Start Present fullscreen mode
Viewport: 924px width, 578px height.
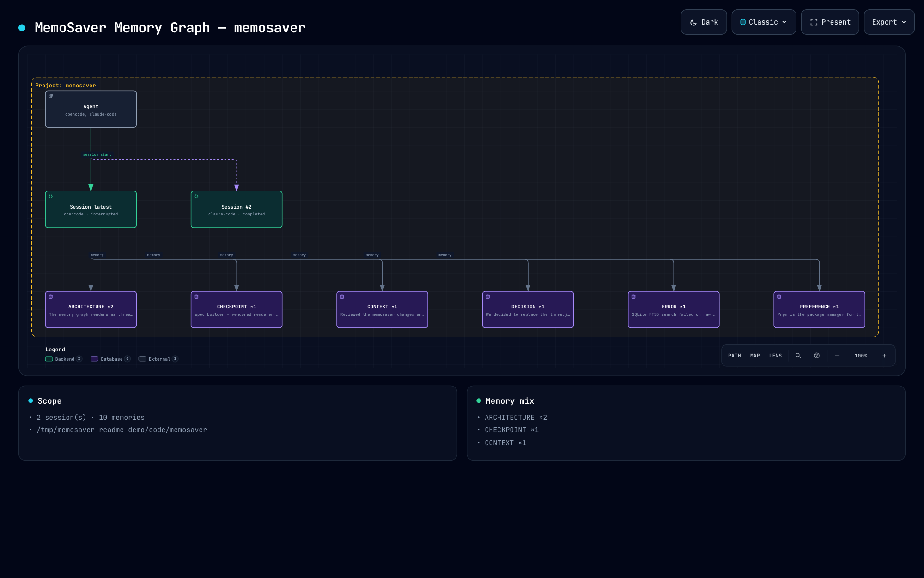[x=830, y=22]
